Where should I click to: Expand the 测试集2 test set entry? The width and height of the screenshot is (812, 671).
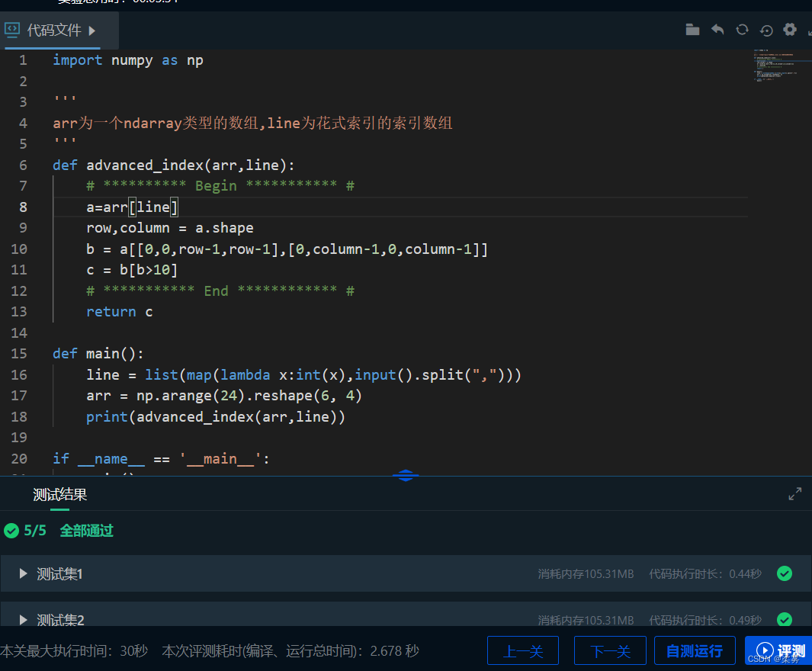pyautogui.click(x=23, y=619)
